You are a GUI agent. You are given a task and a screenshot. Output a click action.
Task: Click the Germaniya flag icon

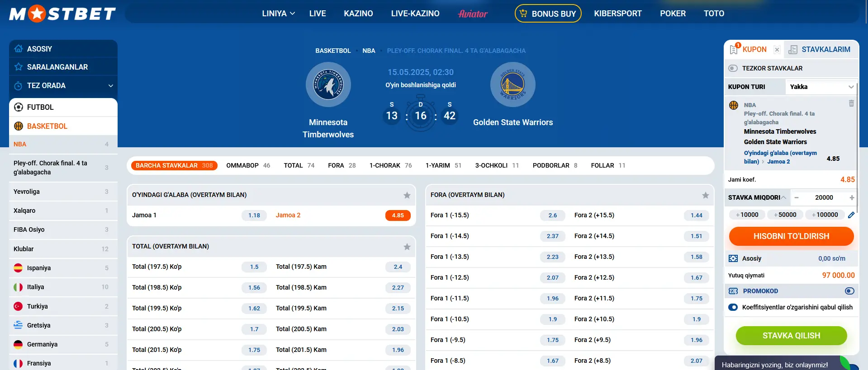coord(18,344)
